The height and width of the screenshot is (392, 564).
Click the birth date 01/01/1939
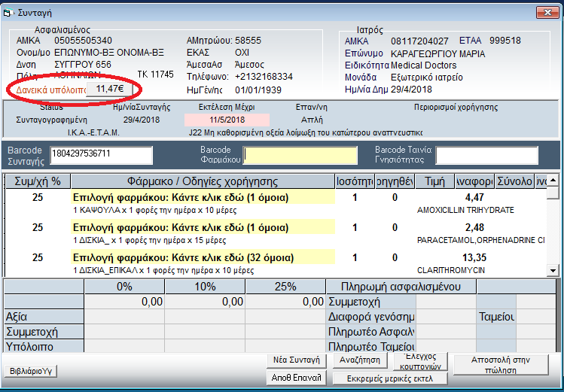[258, 90]
